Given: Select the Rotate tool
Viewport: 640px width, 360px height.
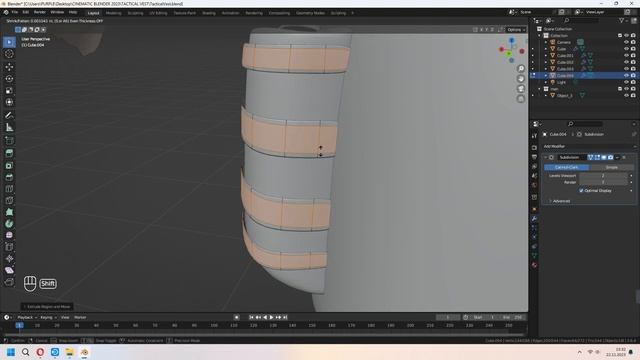Looking at the screenshot, I should click(x=9, y=78).
